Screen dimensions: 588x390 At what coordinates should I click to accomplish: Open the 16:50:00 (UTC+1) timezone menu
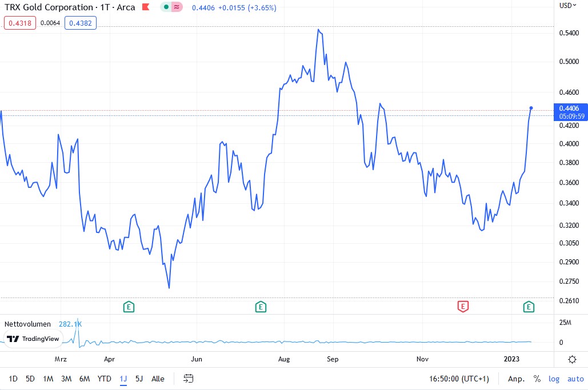pyautogui.click(x=459, y=379)
